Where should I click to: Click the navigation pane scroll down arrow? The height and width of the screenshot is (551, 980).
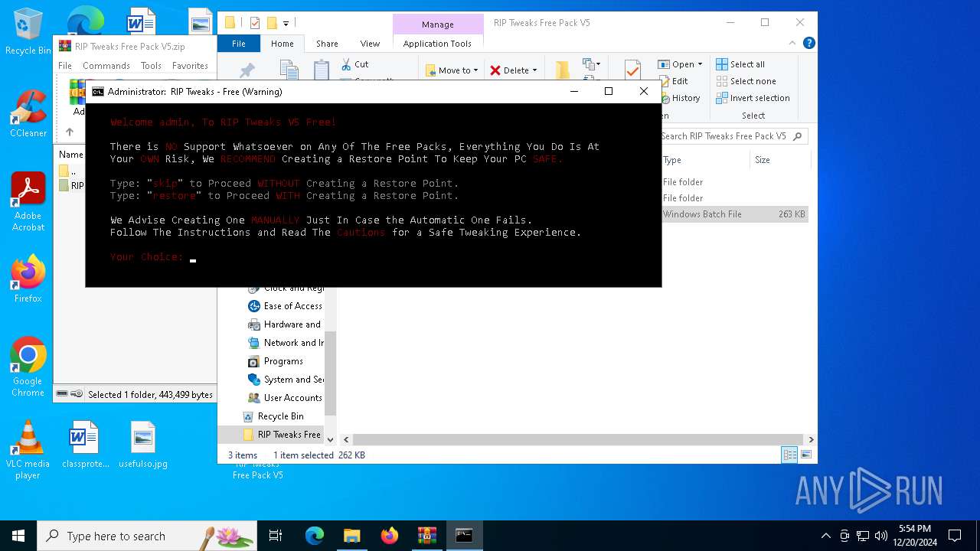tap(331, 440)
